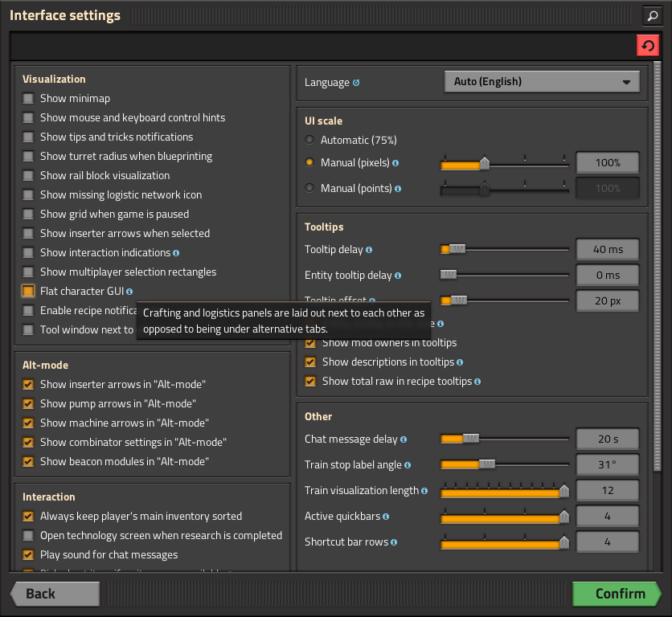Click Back button
672x617 pixels.
click(x=55, y=594)
